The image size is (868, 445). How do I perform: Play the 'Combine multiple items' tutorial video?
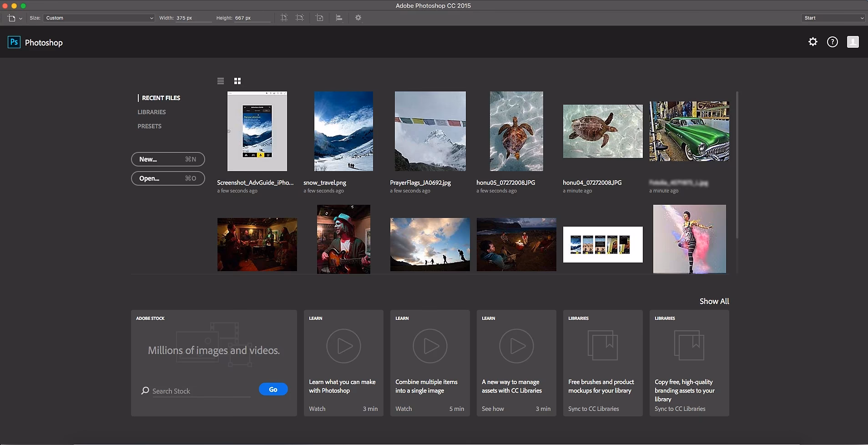pyautogui.click(x=429, y=346)
